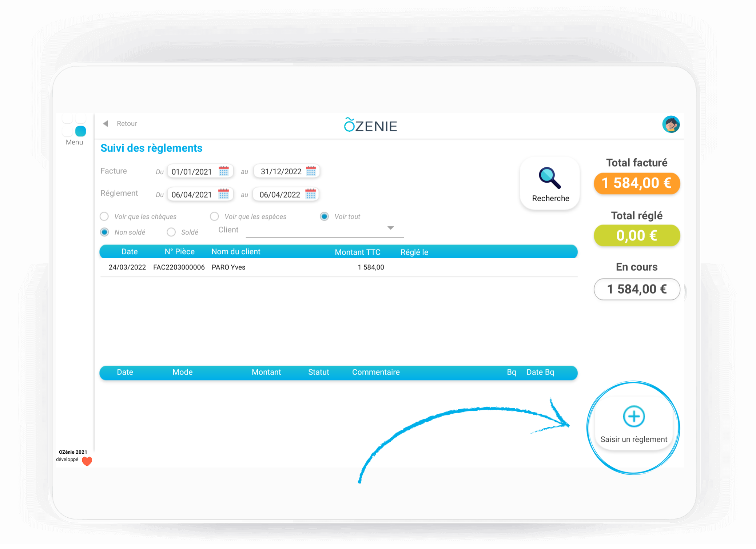Open calendar for Facture start date
Image resolution: width=756 pixels, height=549 pixels.
(x=223, y=171)
